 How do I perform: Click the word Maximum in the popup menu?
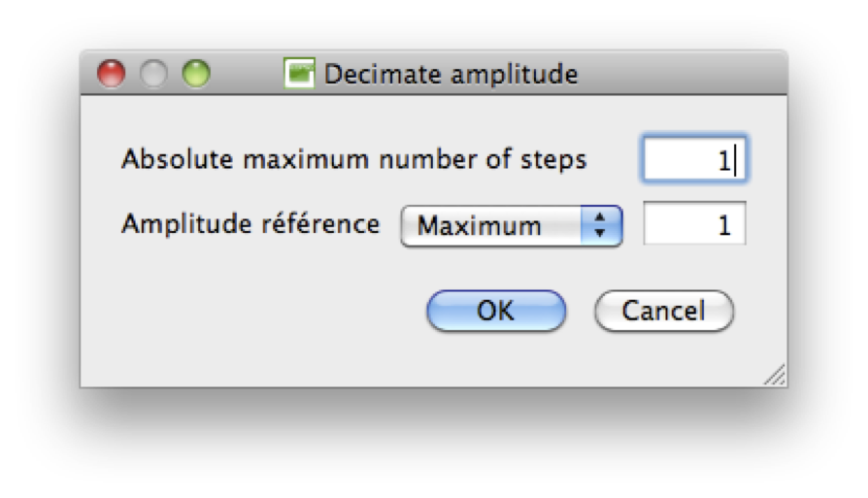click(x=479, y=226)
